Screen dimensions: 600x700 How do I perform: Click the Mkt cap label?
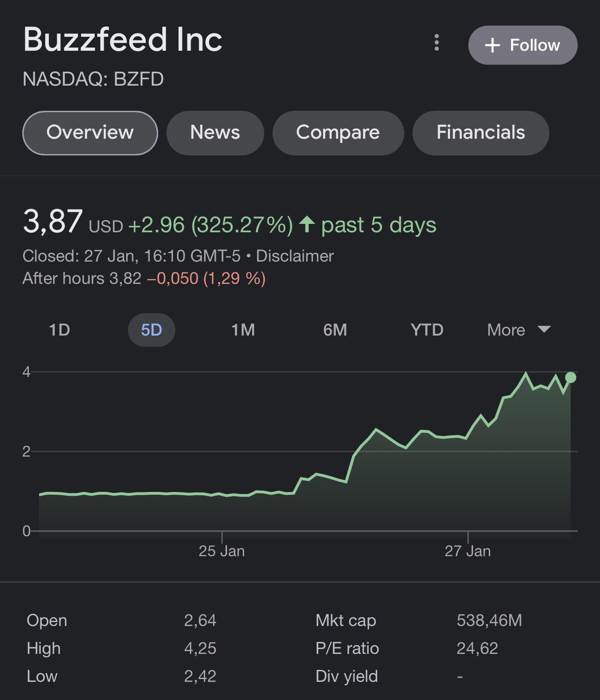(346, 620)
